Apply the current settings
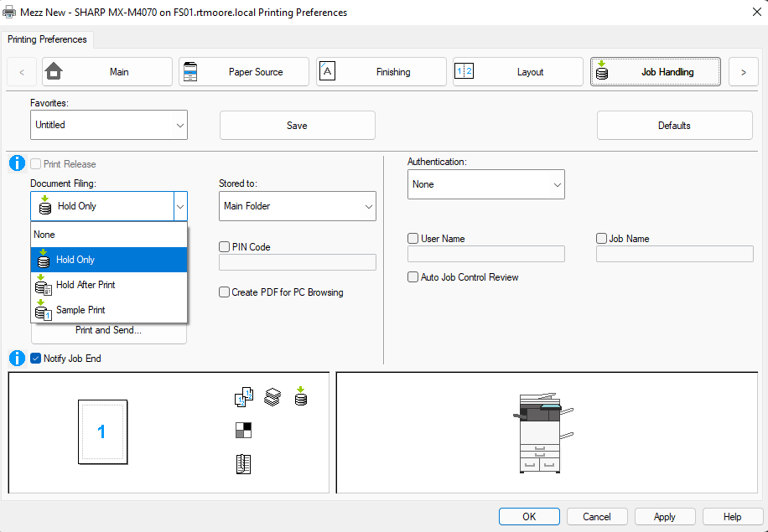The image size is (768, 532). [x=665, y=517]
